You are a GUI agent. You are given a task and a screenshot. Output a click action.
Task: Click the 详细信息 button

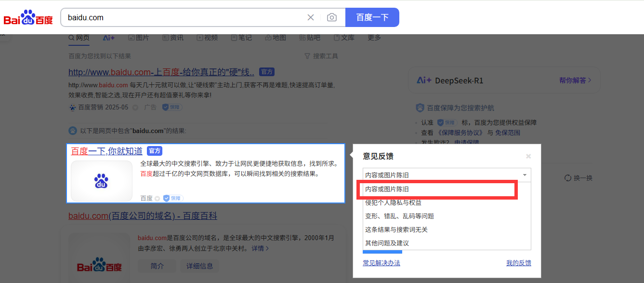(x=200, y=266)
